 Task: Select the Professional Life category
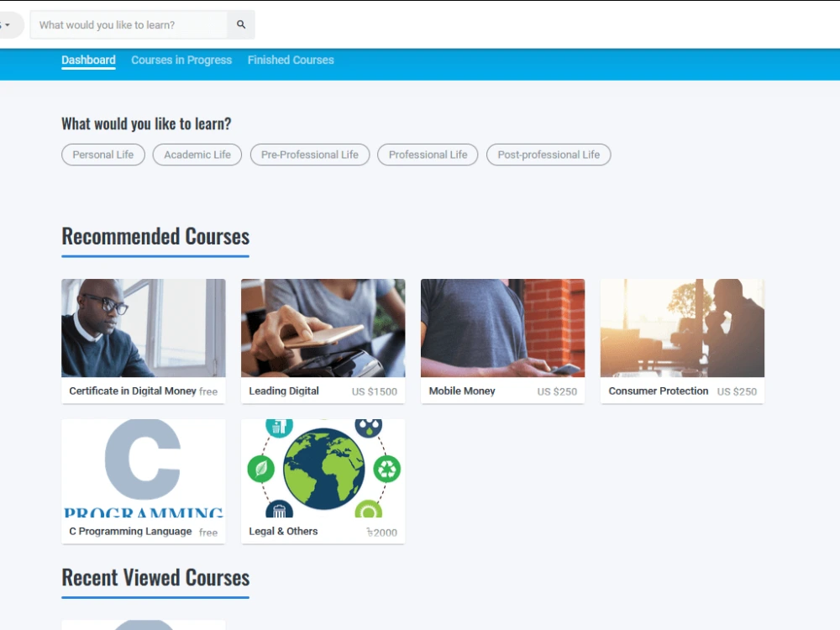(428, 155)
